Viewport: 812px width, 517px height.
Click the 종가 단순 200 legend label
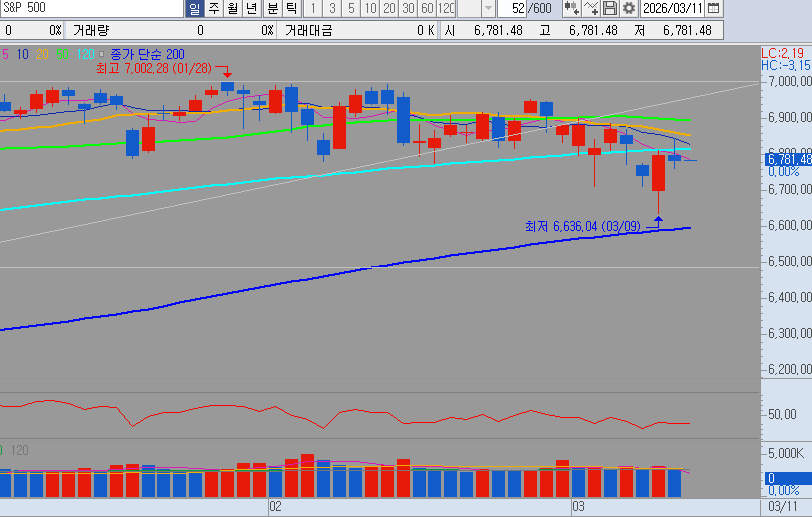[x=147, y=54]
